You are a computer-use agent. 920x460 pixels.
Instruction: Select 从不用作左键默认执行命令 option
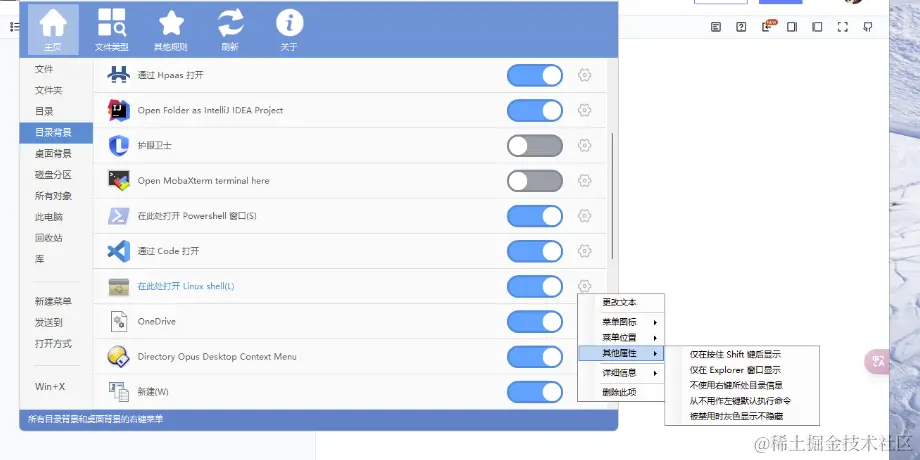coord(742,401)
